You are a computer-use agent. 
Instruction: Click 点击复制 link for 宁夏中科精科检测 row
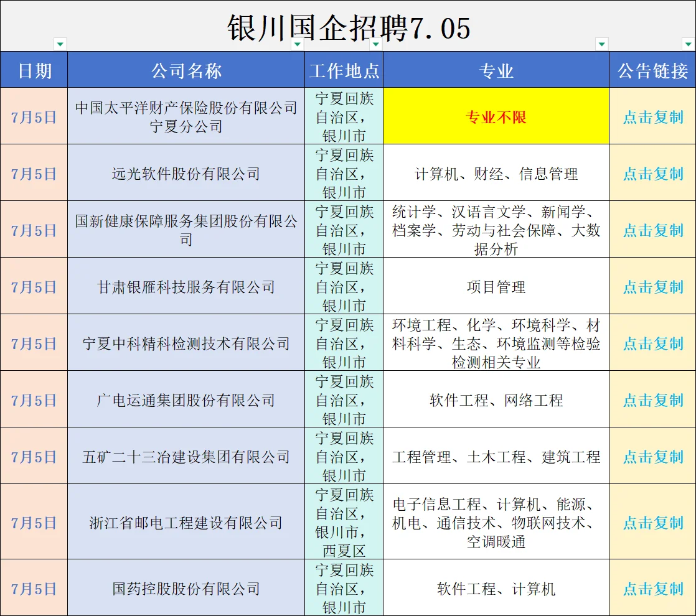click(x=653, y=343)
